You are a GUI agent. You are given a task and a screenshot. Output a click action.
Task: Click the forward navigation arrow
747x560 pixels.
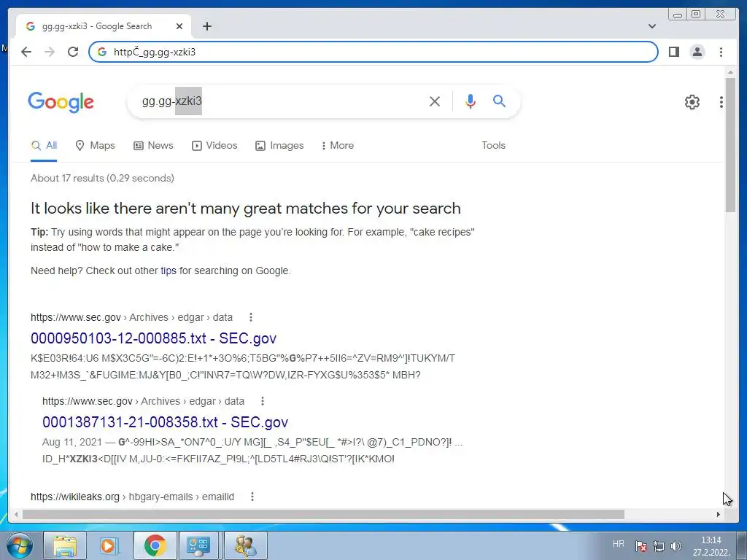click(x=50, y=52)
